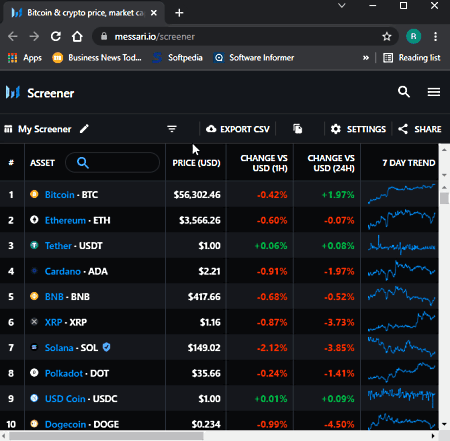Bookmark this page with star icon
The image size is (450, 441).
(387, 36)
